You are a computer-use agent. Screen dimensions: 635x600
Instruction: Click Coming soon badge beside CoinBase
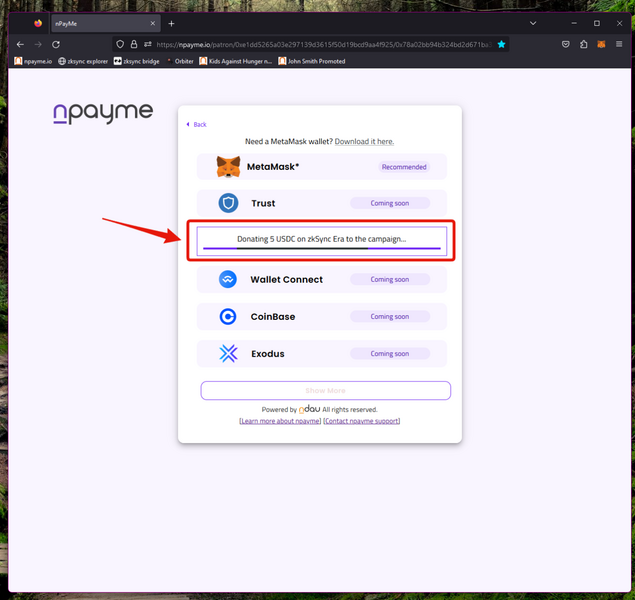[x=390, y=317]
